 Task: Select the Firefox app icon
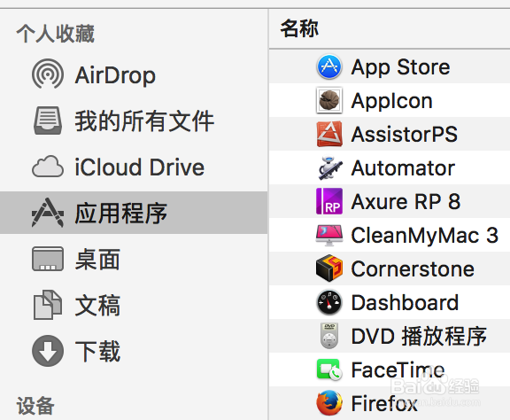pos(329,403)
